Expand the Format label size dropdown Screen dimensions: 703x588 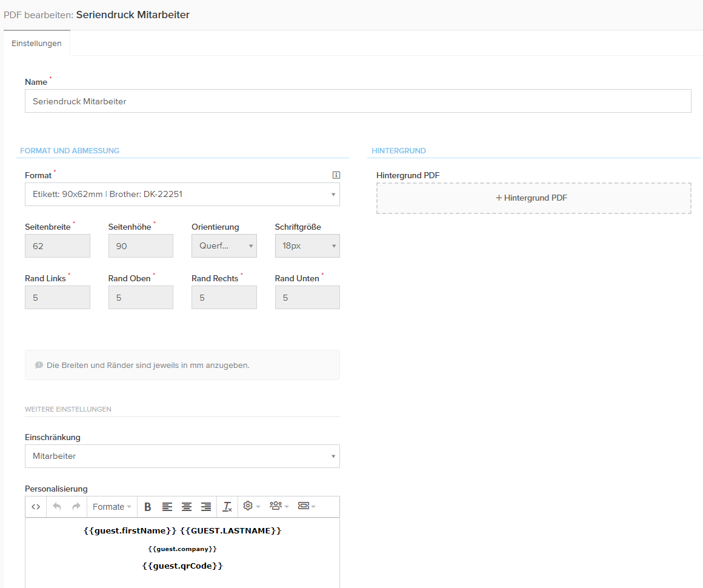click(x=182, y=195)
